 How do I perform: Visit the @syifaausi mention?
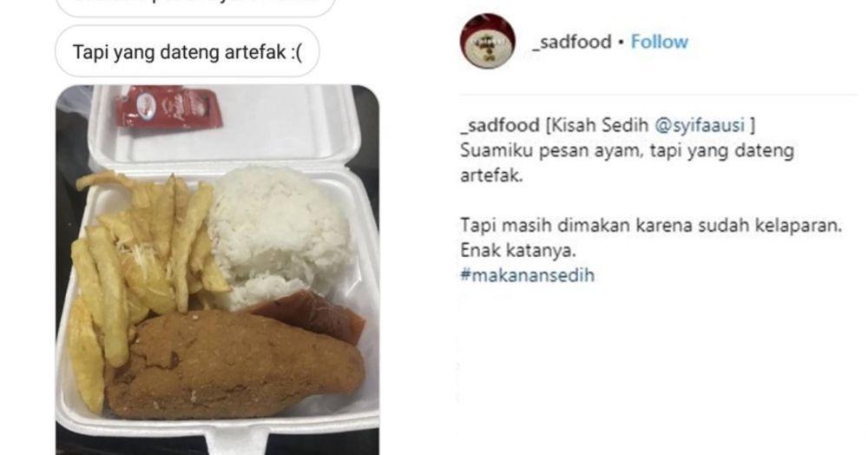(700, 125)
